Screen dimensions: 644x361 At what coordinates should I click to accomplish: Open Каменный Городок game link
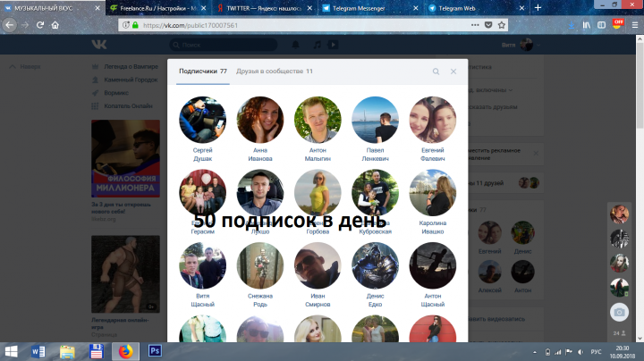click(131, 80)
